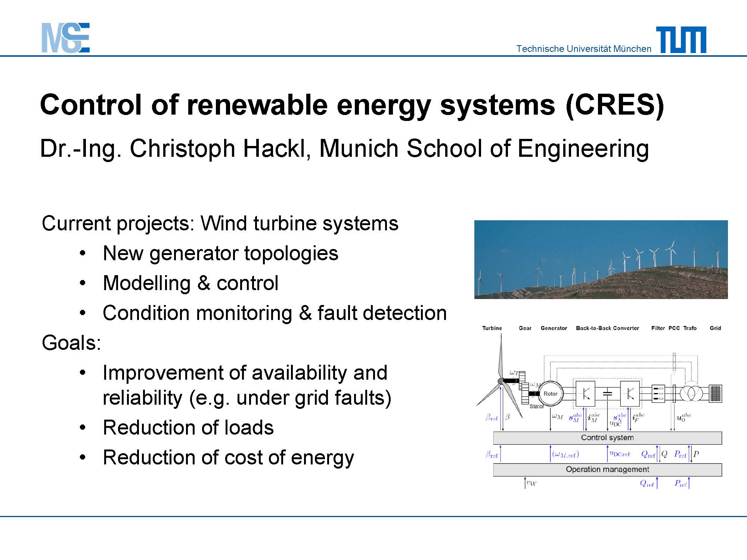Click 'reliability (e.g. under grid faults)' line
This screenshot has width=747, height=560.
tap(247, 398)
